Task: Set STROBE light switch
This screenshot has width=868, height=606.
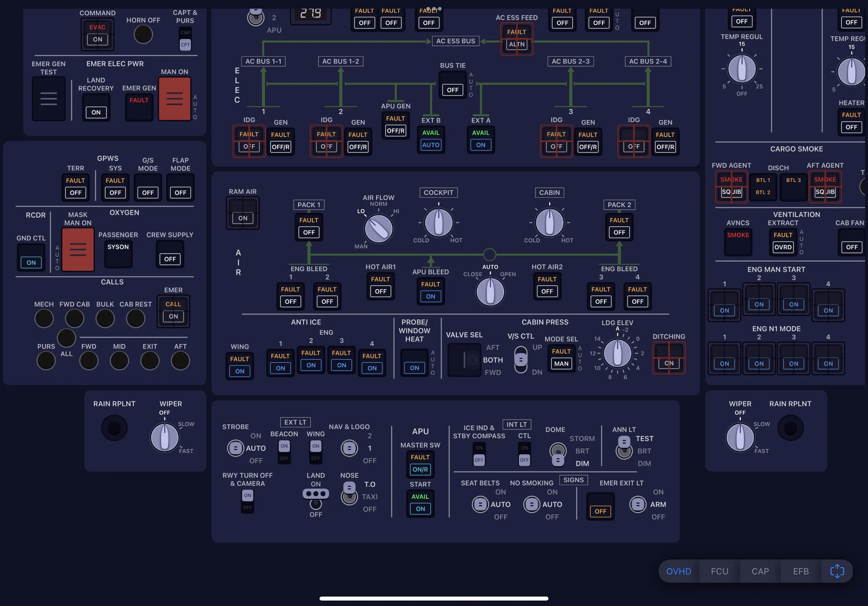Action: click(x=236, y=448)
